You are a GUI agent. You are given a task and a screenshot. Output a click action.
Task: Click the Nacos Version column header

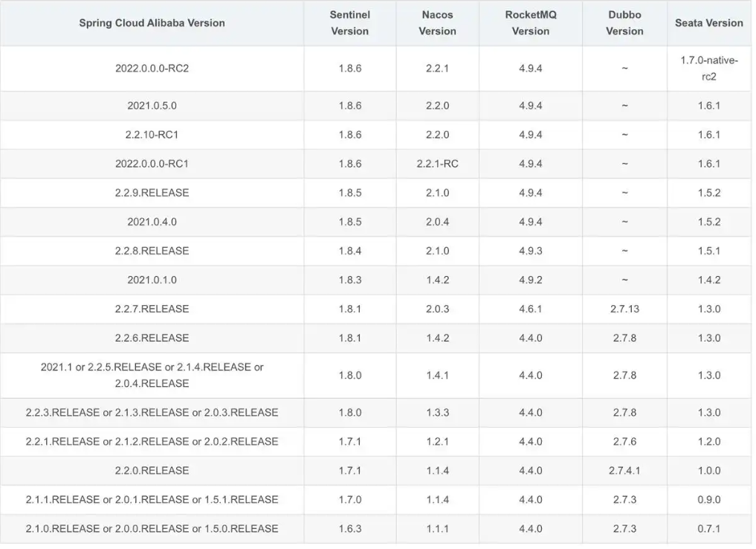point(437,23)
